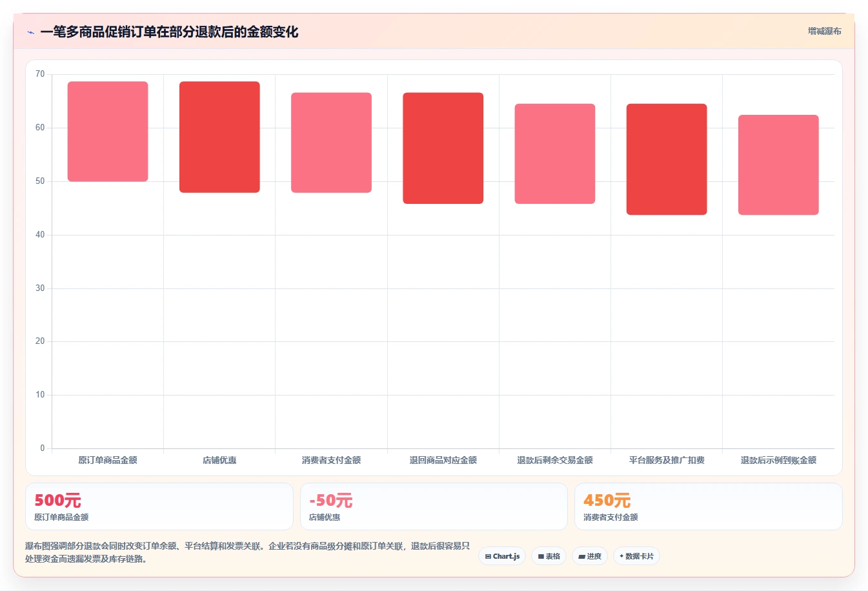
Task: Click the 增减瀑布 label in the header
Action: [x=824, y=31]
